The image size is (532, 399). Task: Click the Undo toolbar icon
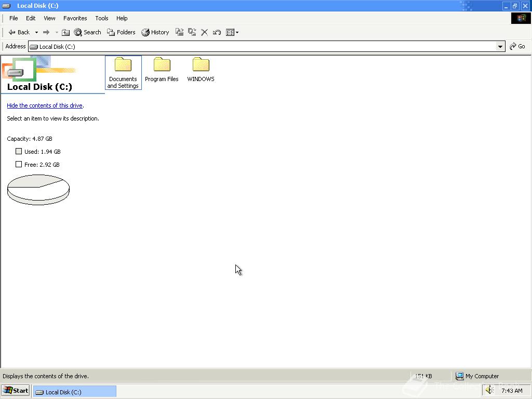click(x=217, y=32)
